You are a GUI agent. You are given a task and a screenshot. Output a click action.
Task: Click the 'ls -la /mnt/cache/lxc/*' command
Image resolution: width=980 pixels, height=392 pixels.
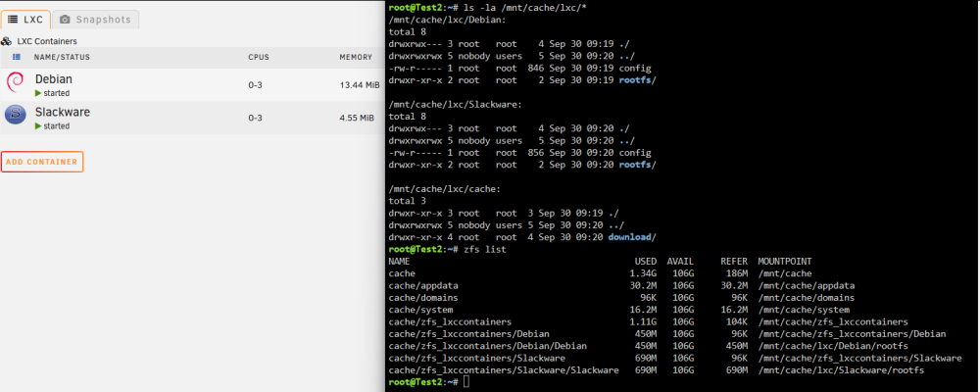pos(524,8)
